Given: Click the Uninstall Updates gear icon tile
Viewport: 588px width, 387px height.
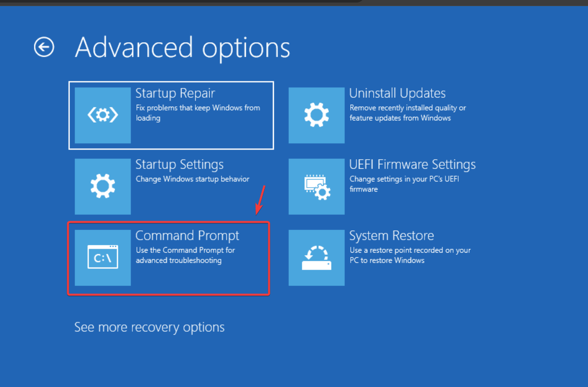Looking at the screenshot, I should [317, 115].
